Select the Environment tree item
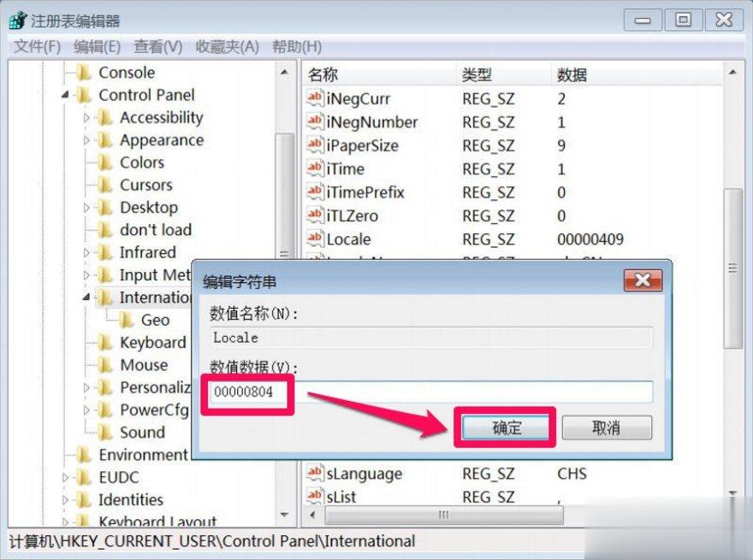The image size is (753, 560). (x=143, y=455)
